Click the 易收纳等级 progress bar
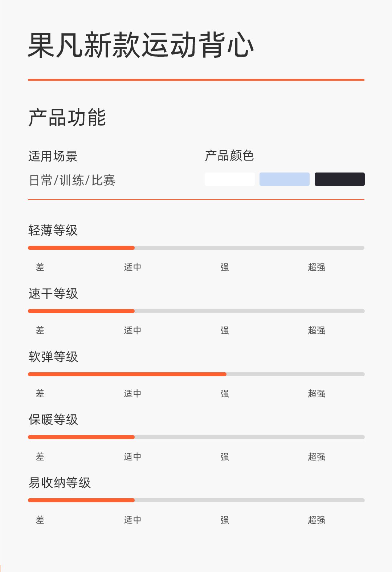The width and height of the screenshot is (392, 572). (196, 500)
